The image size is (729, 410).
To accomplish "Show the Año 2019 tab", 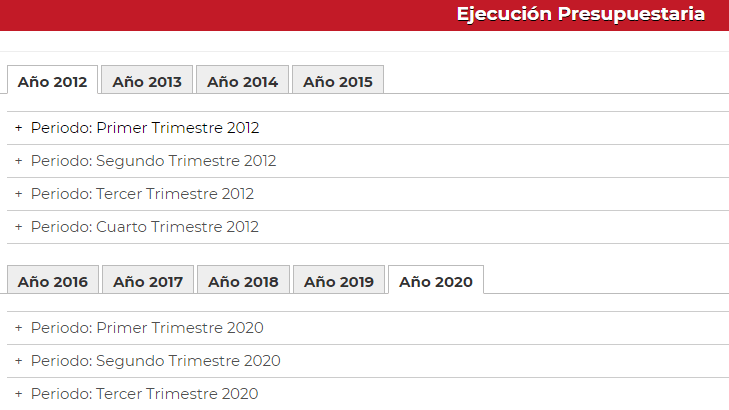I will pos(339,280).
